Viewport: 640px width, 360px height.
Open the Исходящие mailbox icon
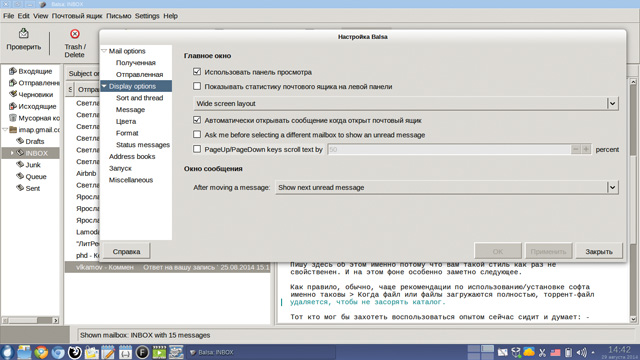click(13, 106)
